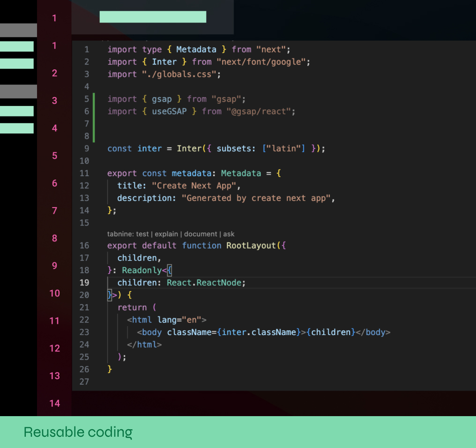Screen dimensions: 476x448
Task: Click sidebar item numbered 7
Action: (x=54, y=211)
